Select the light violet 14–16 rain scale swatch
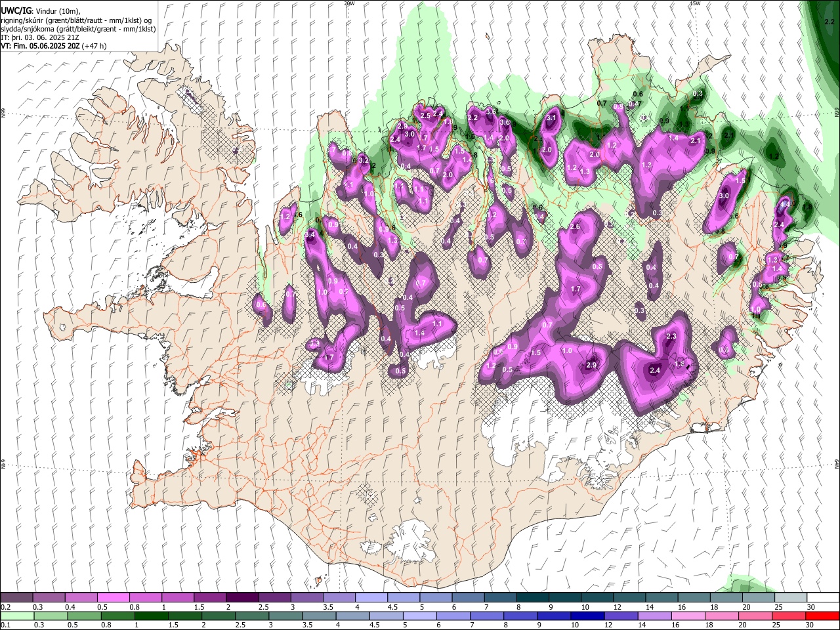Viewport: 840px width, 630px height. (x=654, y=616)
